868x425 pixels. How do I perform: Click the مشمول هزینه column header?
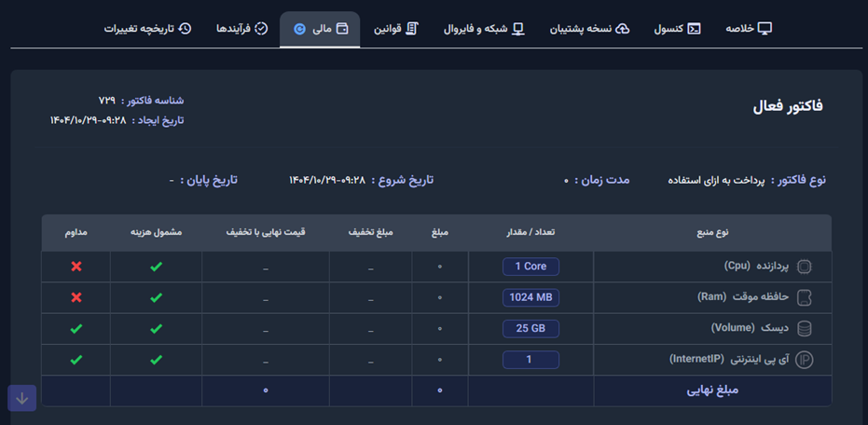pos(156,233)
